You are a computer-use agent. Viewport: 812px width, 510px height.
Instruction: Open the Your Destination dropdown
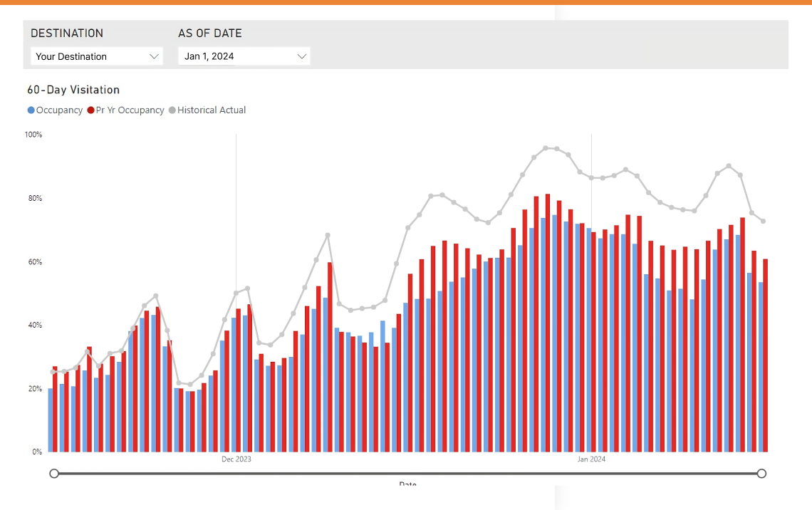(x=96, y=56)
